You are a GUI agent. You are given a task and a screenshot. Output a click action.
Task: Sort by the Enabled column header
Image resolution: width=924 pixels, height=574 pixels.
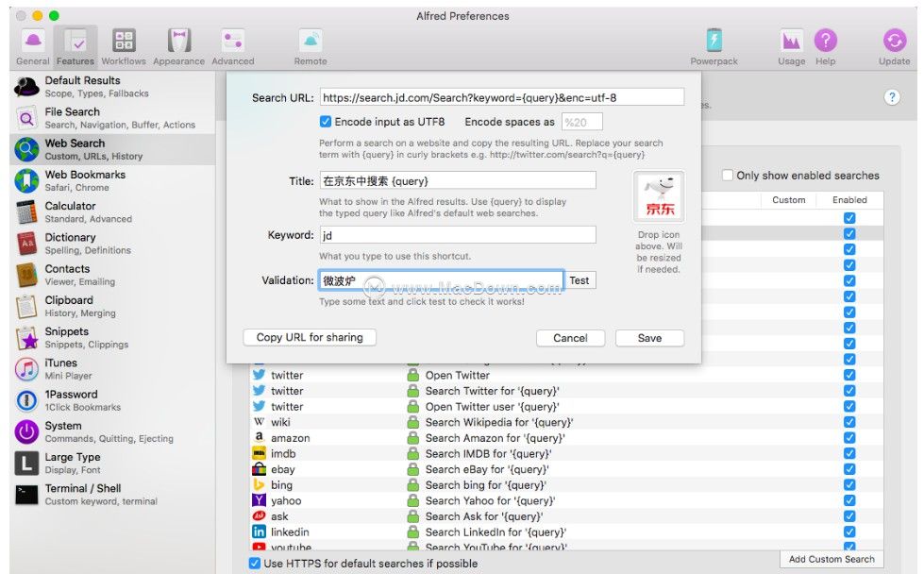tap(849, 200)
